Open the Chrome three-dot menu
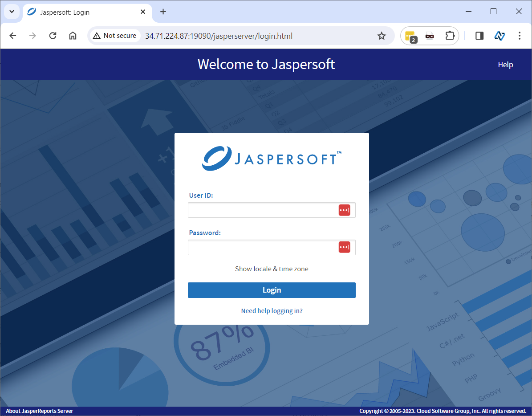Screen dimensions: 532x416 click(x=520, y=36)
